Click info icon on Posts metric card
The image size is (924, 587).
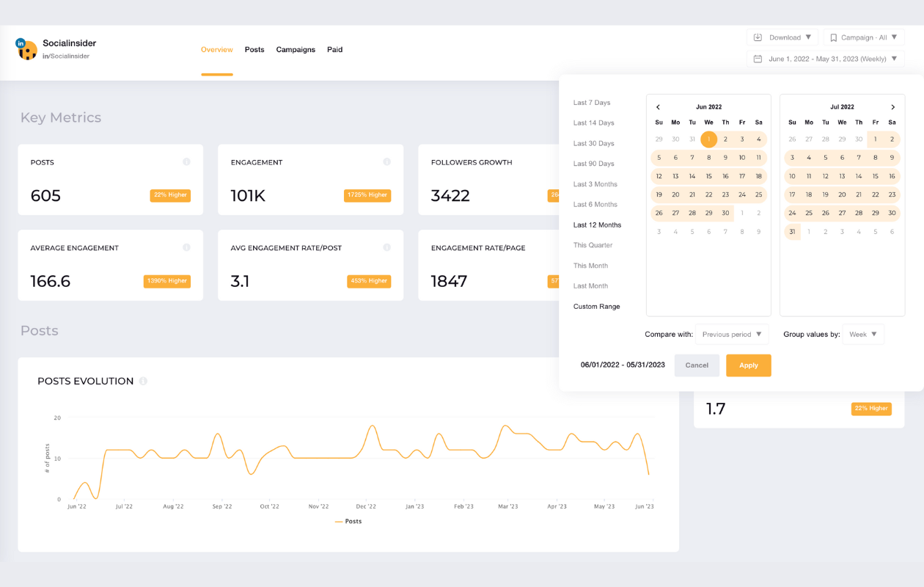coord(186,162)
